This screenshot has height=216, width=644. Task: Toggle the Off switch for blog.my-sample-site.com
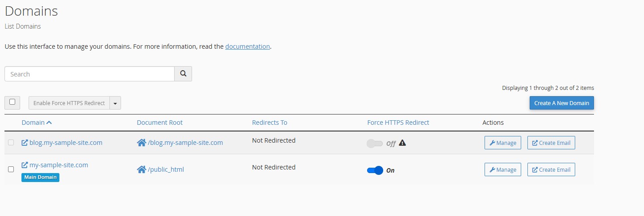click(375, 144)
